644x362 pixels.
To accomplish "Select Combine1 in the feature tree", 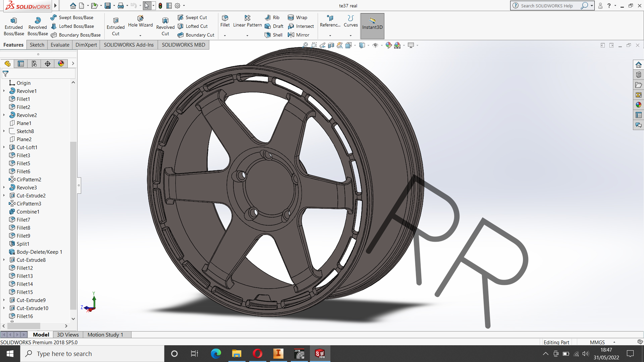I will pos(28,212).
